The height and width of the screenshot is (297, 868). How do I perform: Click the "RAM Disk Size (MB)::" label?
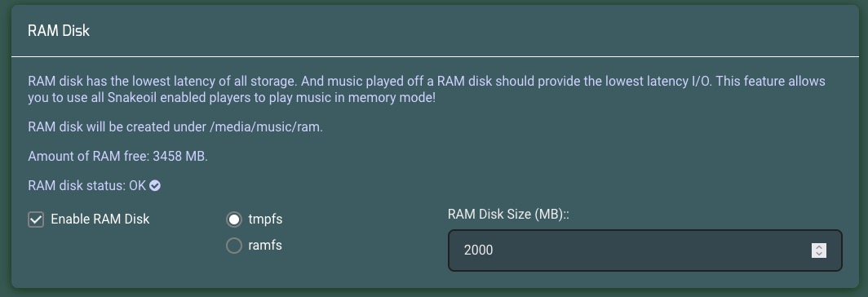[508, 215]
